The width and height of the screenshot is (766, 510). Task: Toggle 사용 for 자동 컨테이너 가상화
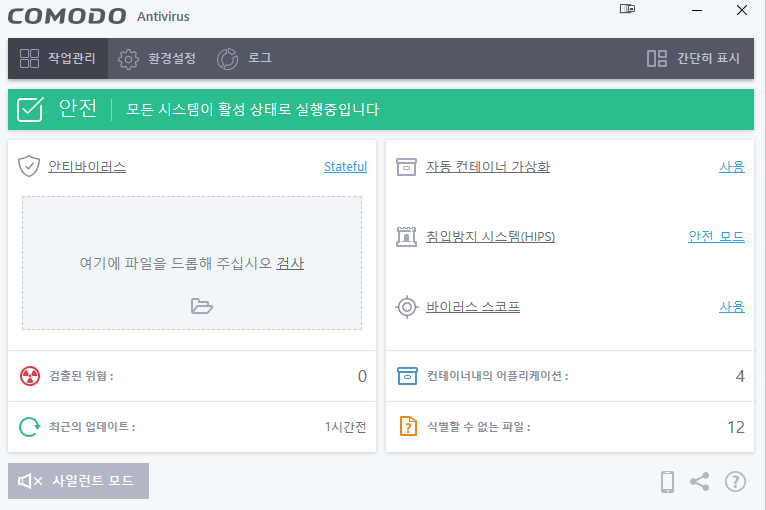[732, 167]
